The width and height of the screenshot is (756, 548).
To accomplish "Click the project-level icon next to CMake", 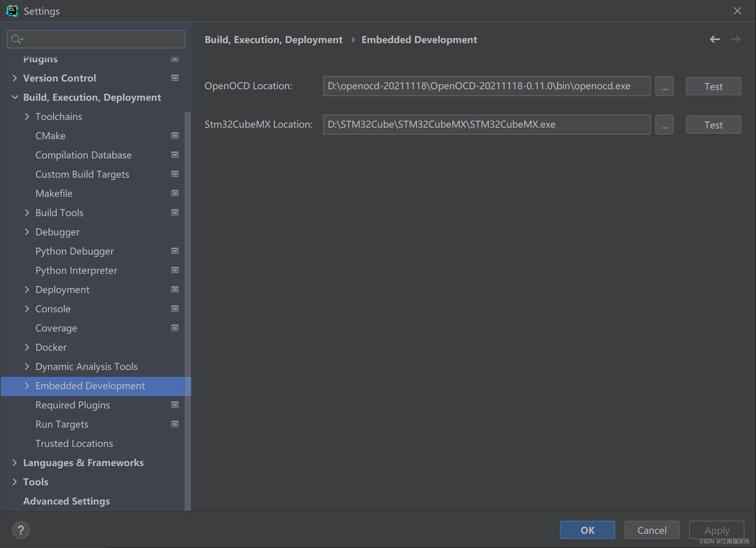I will (175, 135).
